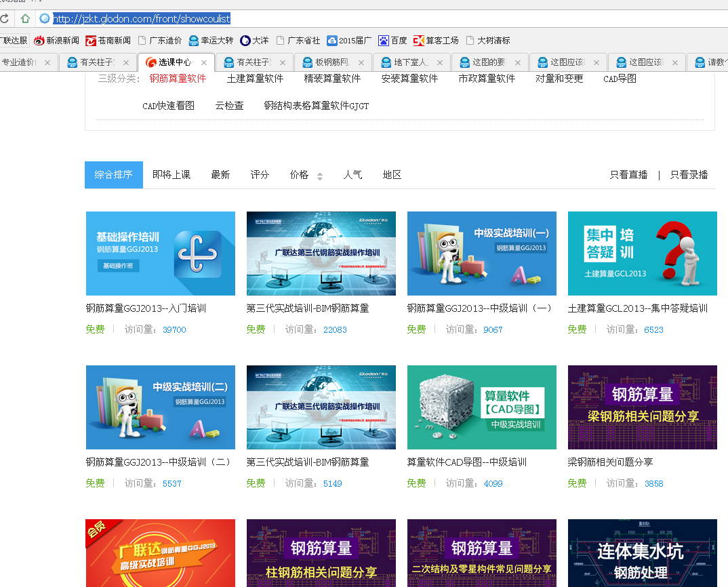The width and height of the screenshot is (728, 587).
Task: Sort courses by 最新
Action: pyautogui.click(x=220, y=175)
